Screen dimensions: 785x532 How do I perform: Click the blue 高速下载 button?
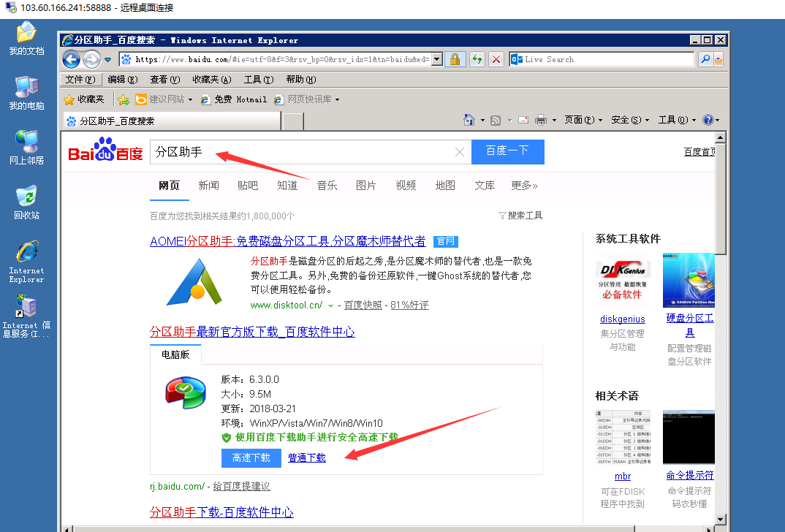coord(251,458)
